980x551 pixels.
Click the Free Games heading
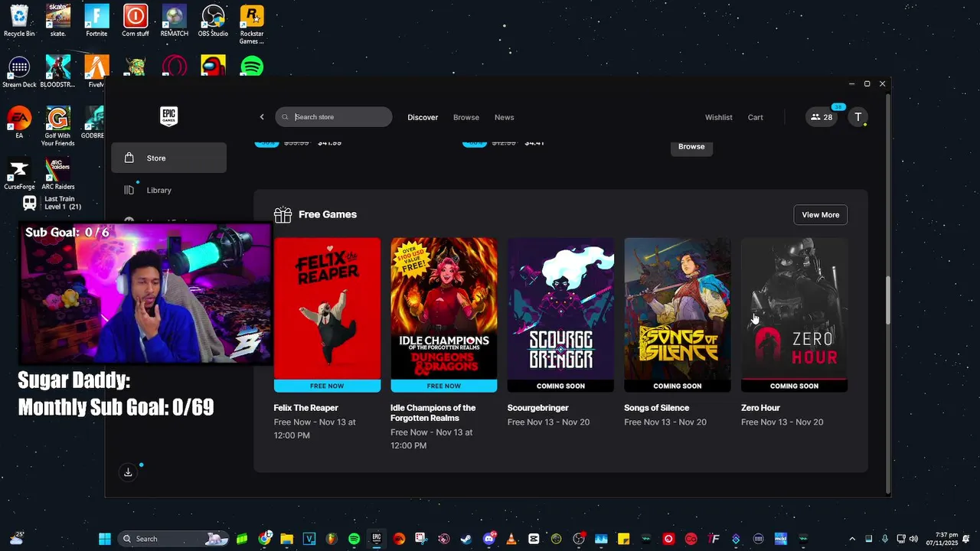[x=328, y=214]
